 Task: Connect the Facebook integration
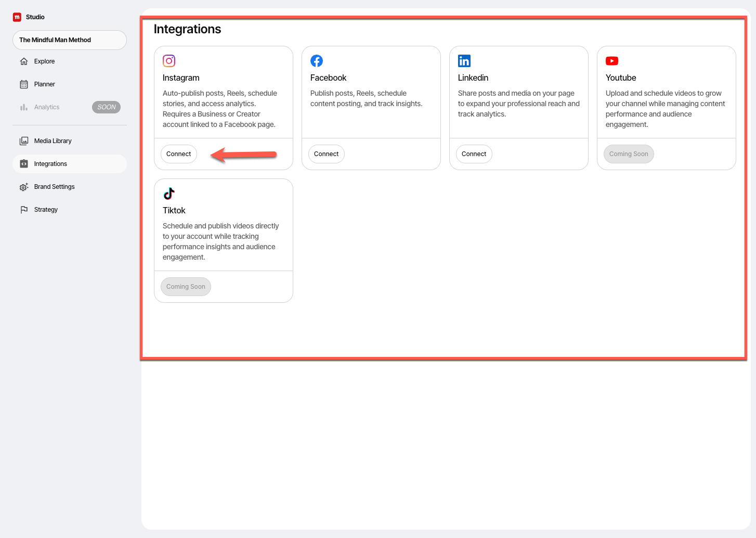coord(327,154)
